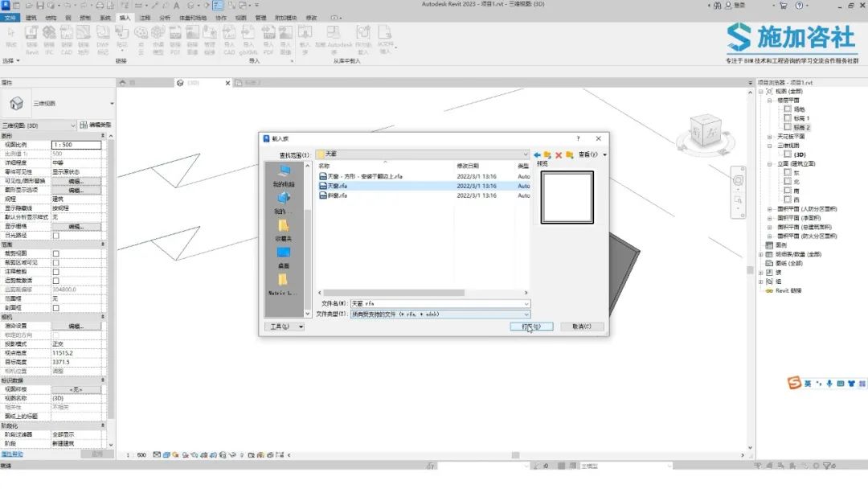Click the ViewCube in the 3D view
868x489 pixels.
706,131
